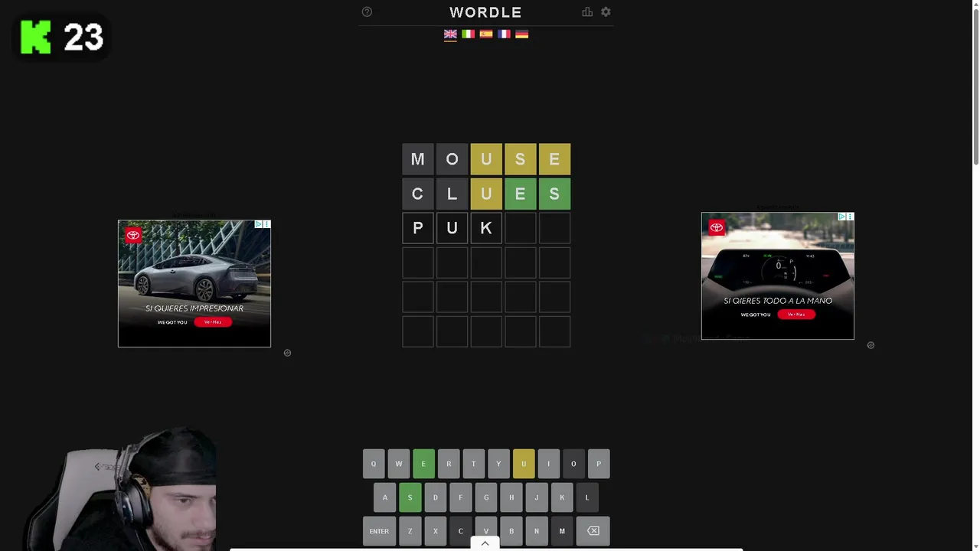The height and width of the screenshot is (551, 980).
Task: Click the small circle icon below right ad
Action: click(x=871, y=345)
